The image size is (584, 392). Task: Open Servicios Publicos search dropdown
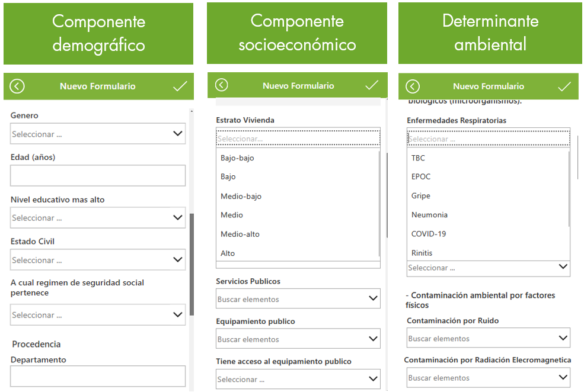tap(298, 299)
